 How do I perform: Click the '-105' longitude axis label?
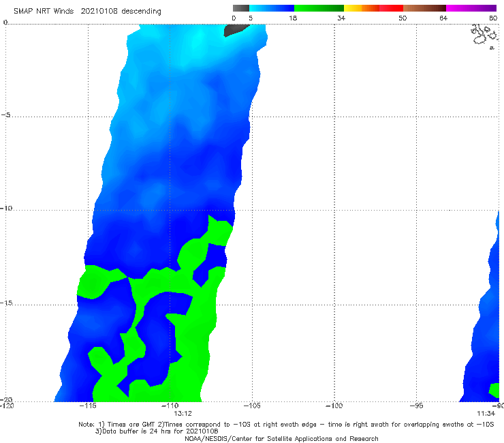[x=252, y=406]
